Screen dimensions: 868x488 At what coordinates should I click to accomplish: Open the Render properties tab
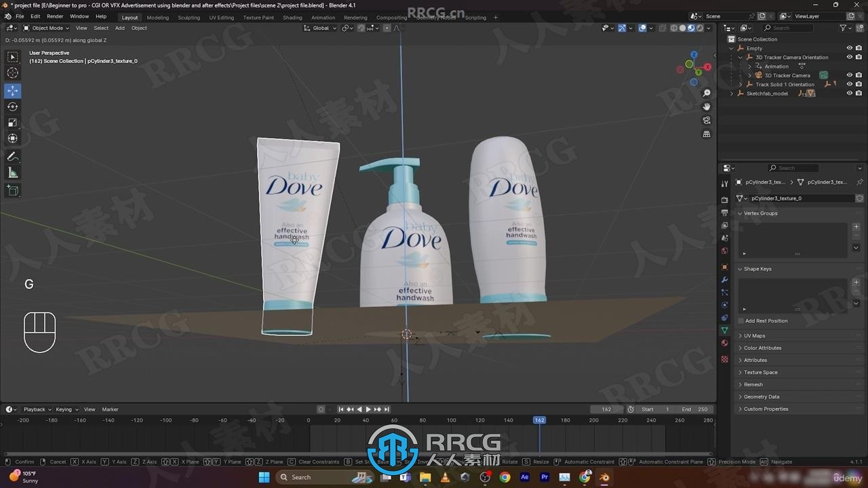coord(724,200)
